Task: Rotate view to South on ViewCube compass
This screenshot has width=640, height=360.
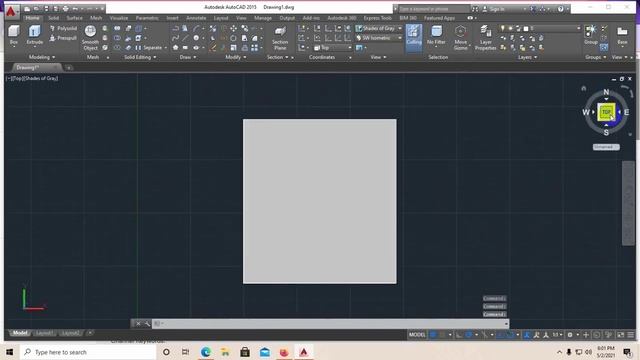Action: 606,132
